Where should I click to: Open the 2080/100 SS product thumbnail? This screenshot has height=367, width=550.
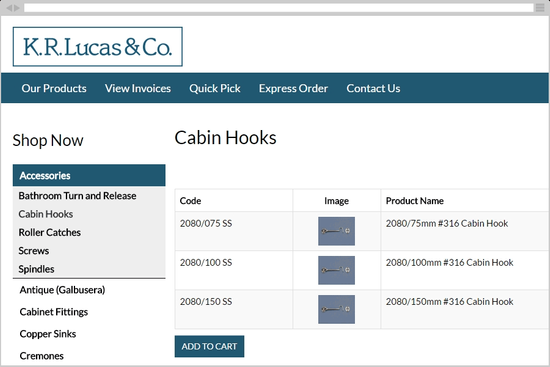click(x=336, y=270)
